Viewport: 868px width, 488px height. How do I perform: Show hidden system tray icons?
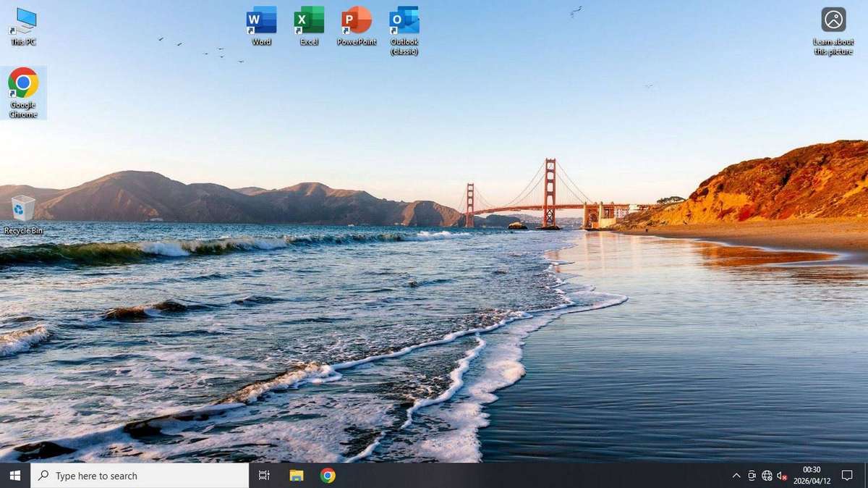point(736,476)
